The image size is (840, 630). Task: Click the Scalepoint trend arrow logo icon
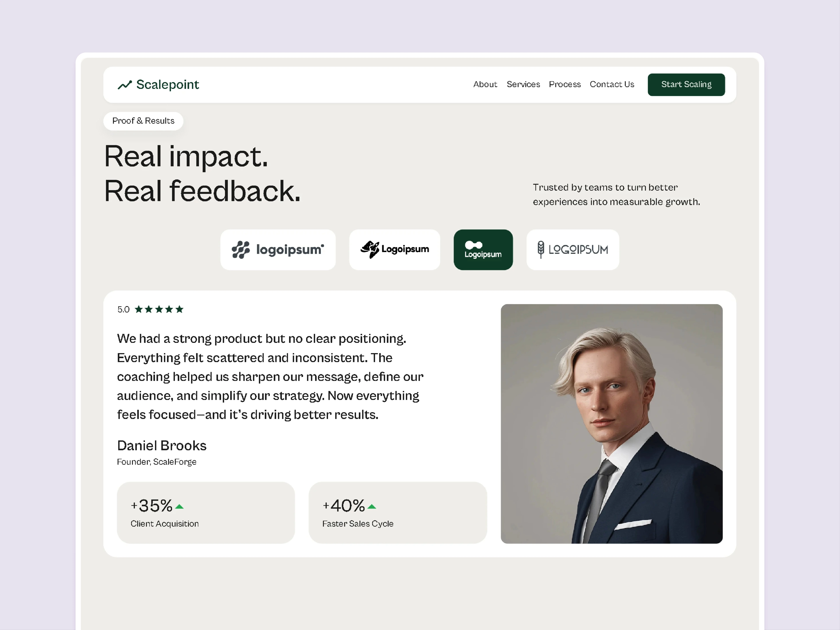point(125,85)
